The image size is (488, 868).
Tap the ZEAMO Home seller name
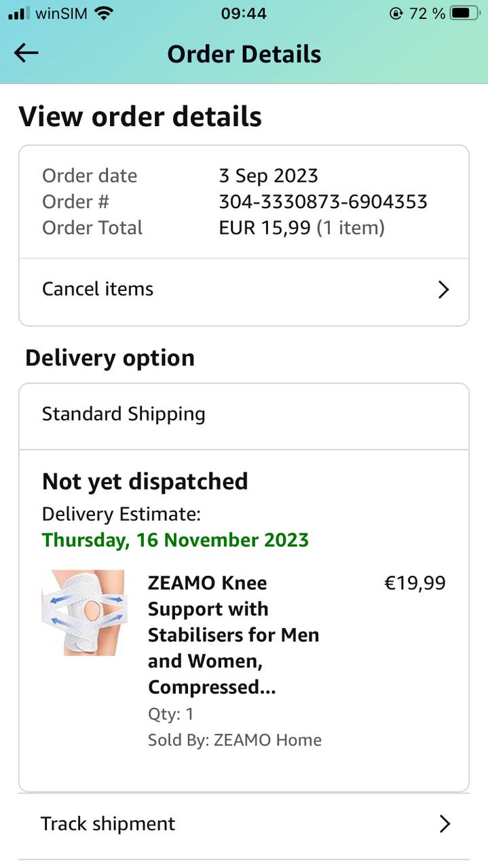[267, 740]
